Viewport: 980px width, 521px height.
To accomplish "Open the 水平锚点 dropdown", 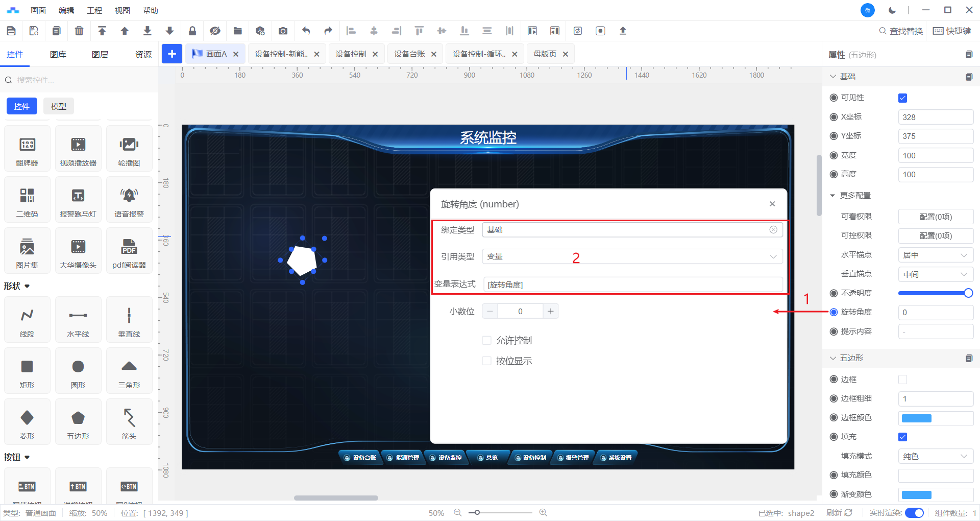I will click(935, 255).
